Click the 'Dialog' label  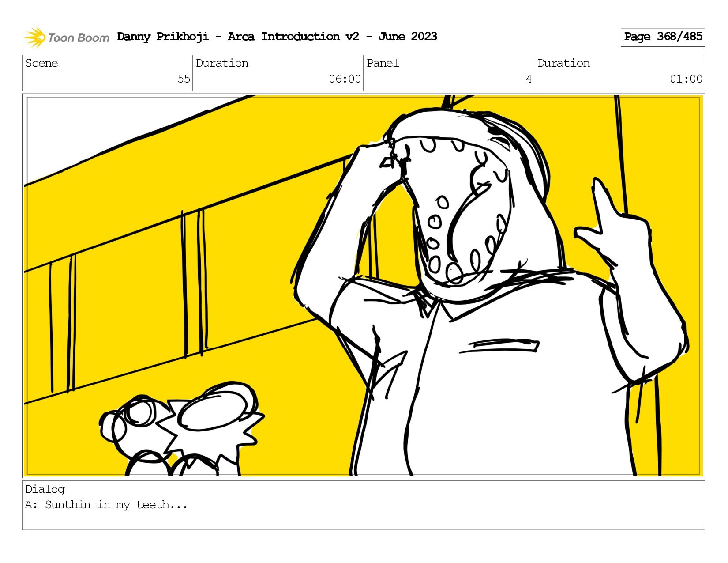point(45,489)
